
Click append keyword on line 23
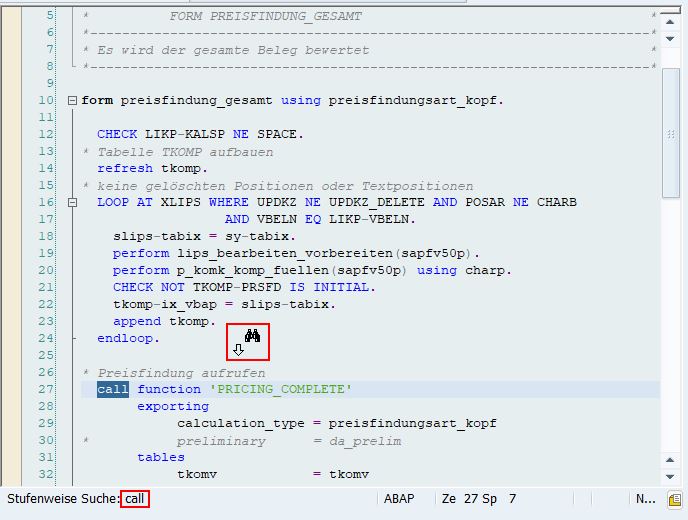point(137,322)
